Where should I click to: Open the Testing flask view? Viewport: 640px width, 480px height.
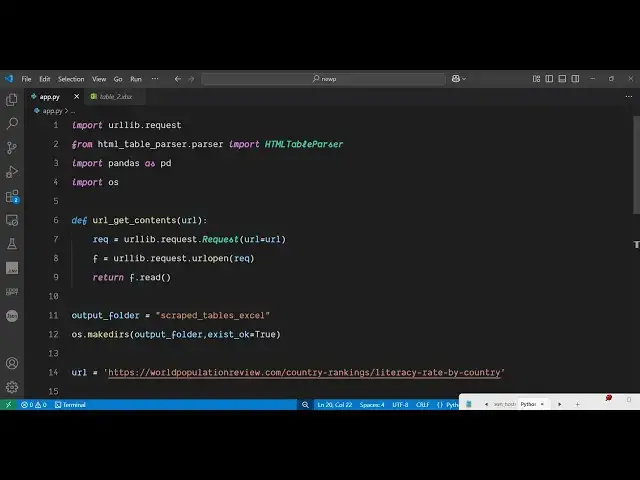(x=12, y=244)
